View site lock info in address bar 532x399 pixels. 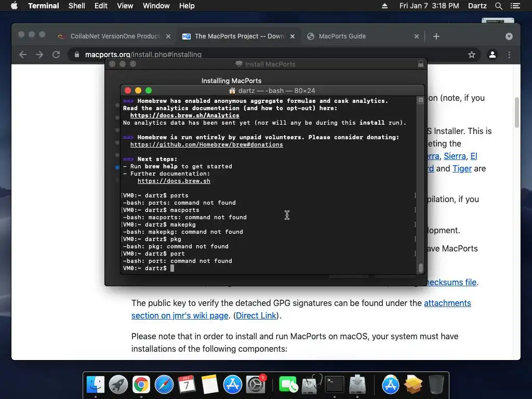[x=77, y=55]
